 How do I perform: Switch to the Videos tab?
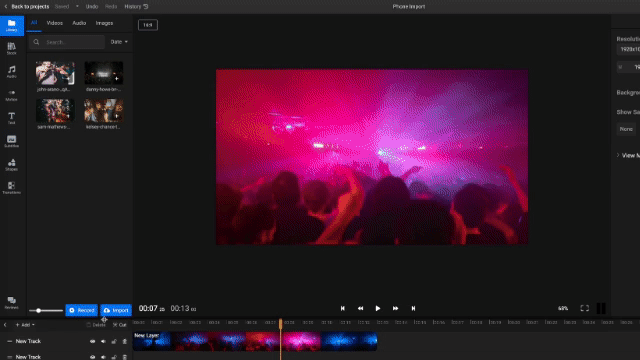coord(55,23)
